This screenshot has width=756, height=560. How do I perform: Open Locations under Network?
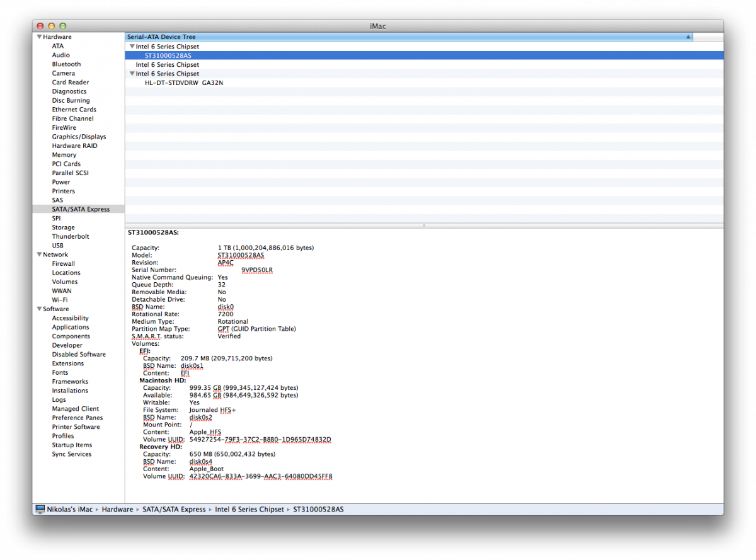click(x=66, y=273)
